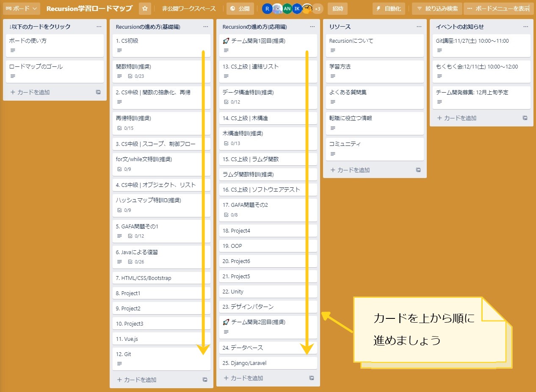This screenshot has height=392, width=536.
Task: Create card from template in イベントのお知らせ list
Action: point(525,118)
